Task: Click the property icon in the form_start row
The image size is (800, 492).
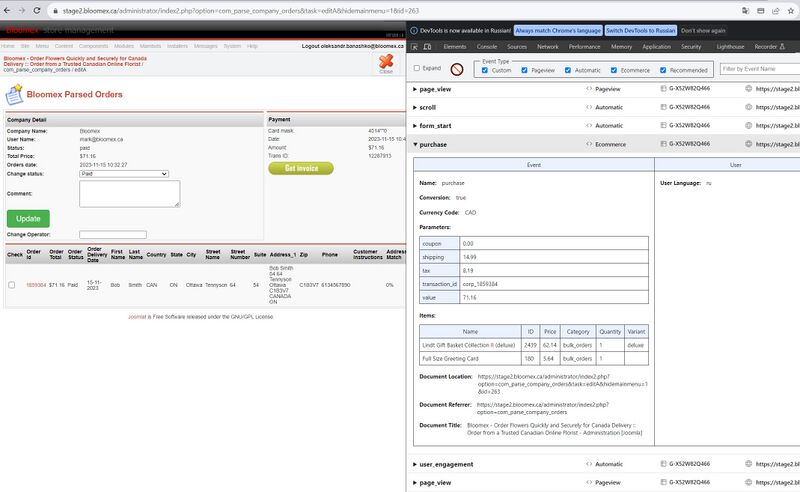Action: tap(663, 125)
